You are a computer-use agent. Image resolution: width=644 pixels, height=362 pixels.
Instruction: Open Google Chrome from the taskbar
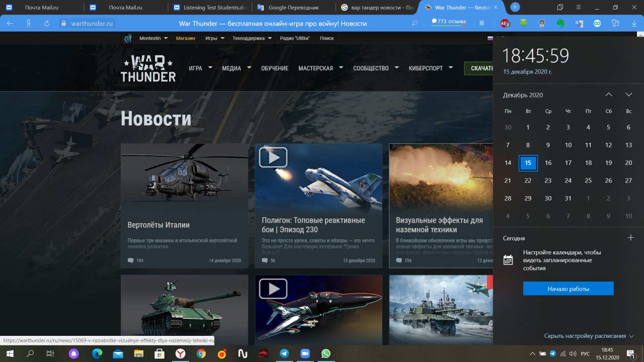201,354
